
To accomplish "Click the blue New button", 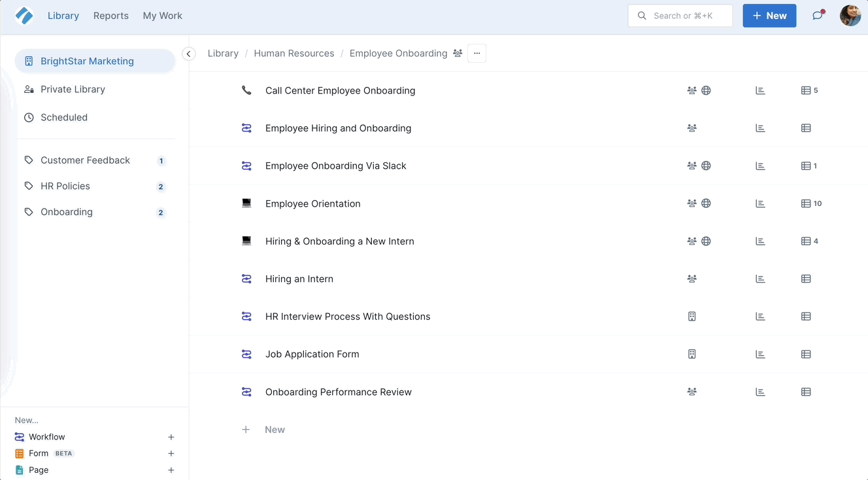I will (769, 16).
